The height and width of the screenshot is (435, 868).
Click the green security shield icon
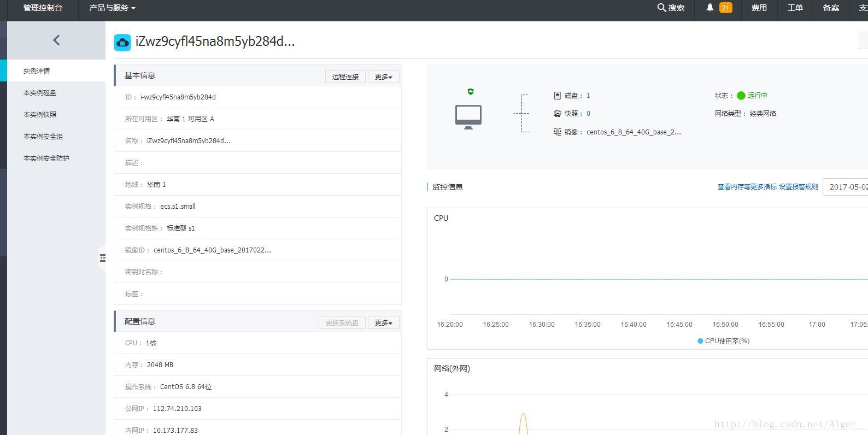click(471, 91)
